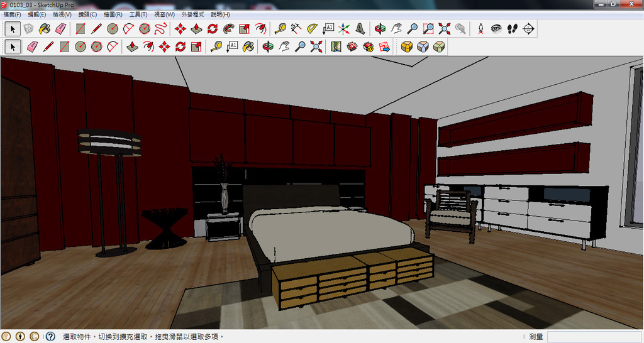Select the Rectangle tool in the top toolbar row
644x343 pixels.
[80, 29]
